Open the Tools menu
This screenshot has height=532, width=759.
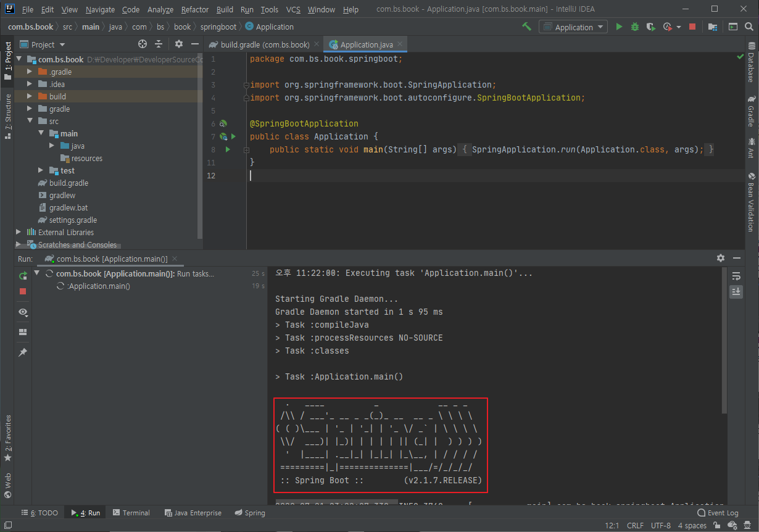click(x=270, y=9)
